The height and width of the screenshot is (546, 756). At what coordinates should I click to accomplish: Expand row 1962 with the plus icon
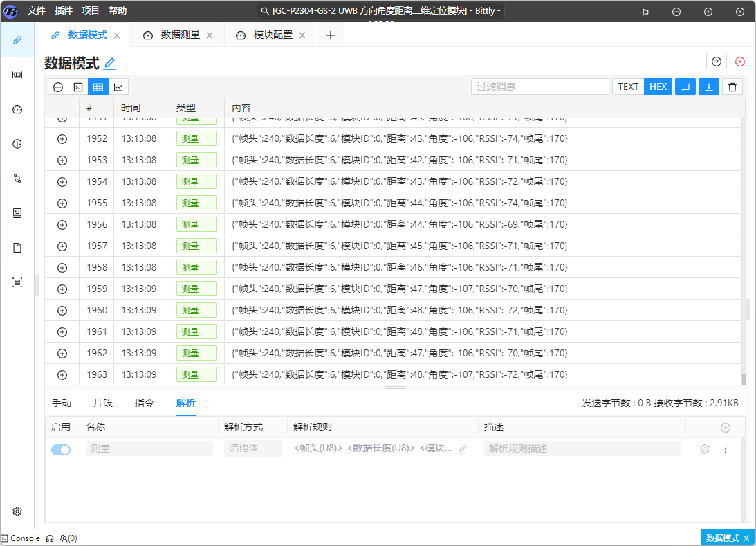pyautogui.click(x=62, y=353)
